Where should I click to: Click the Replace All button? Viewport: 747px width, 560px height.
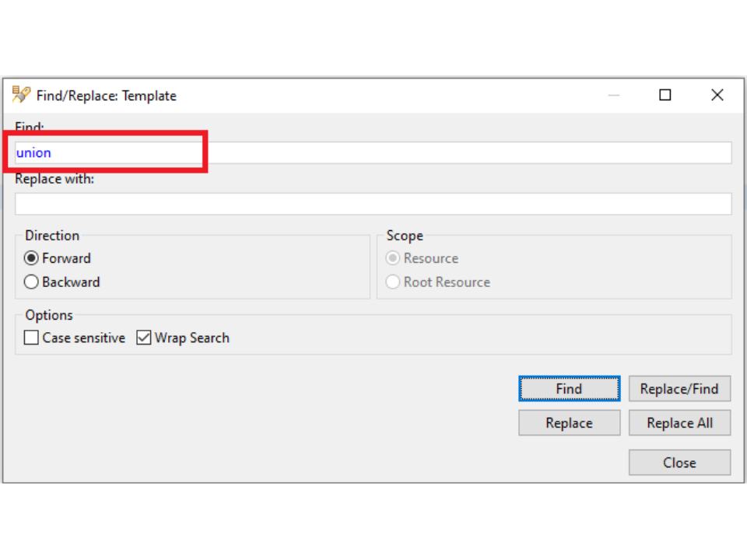[x=679, y=423]
